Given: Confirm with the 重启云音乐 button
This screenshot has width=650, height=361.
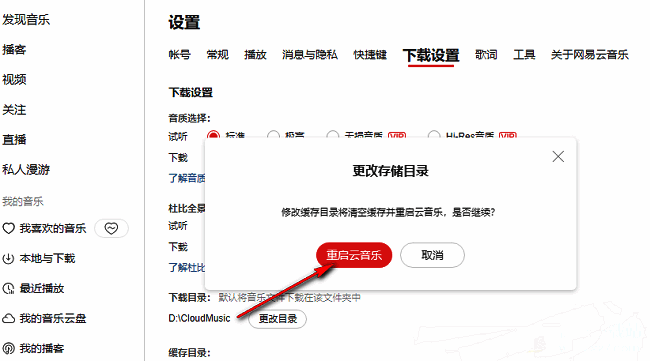Looking at the screenshot, I should pyautogui.click(x=354, y=255).
